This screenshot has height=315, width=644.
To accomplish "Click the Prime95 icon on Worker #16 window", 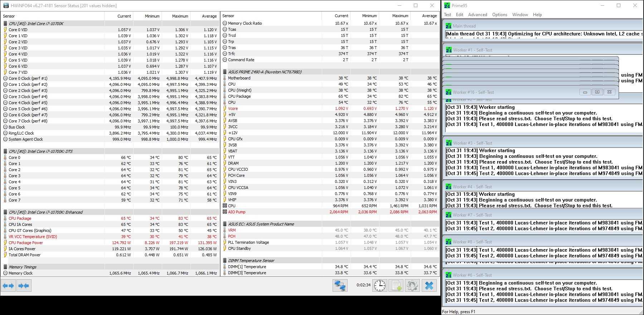I will pos(449,92).
